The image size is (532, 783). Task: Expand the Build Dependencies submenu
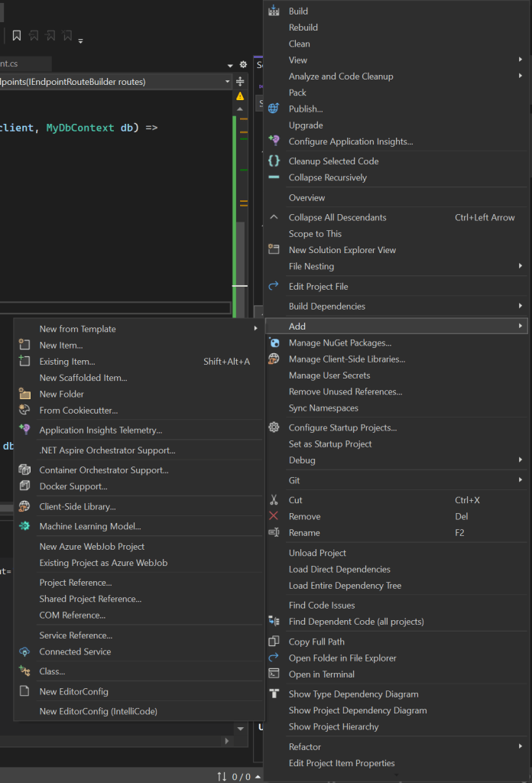click(520, 306)
